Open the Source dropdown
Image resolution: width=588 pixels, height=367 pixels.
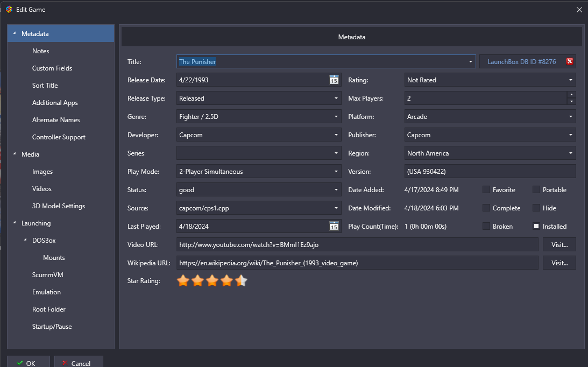[x=336, y=208]
